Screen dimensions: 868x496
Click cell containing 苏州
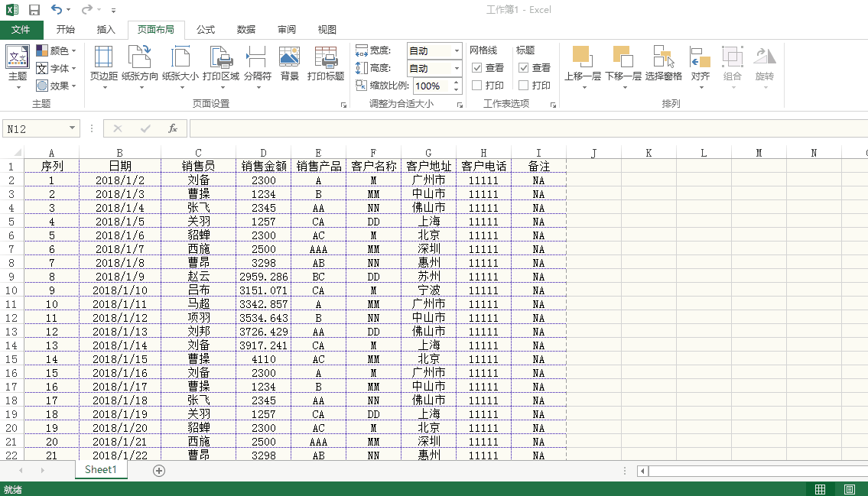click(x=428, y=277)
